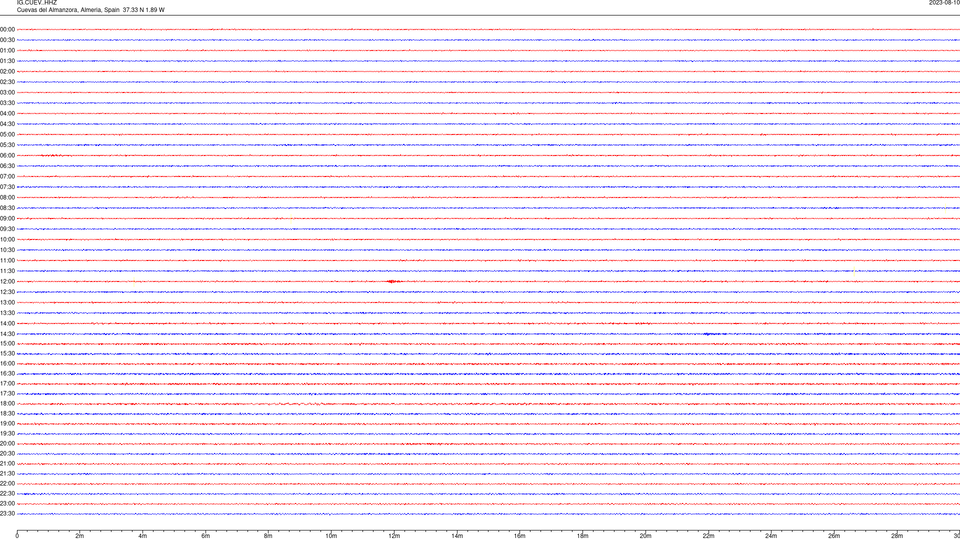The image size is (960, 540).
Task: Click the 0 tick on minute axis
Action: click(17, 536)
